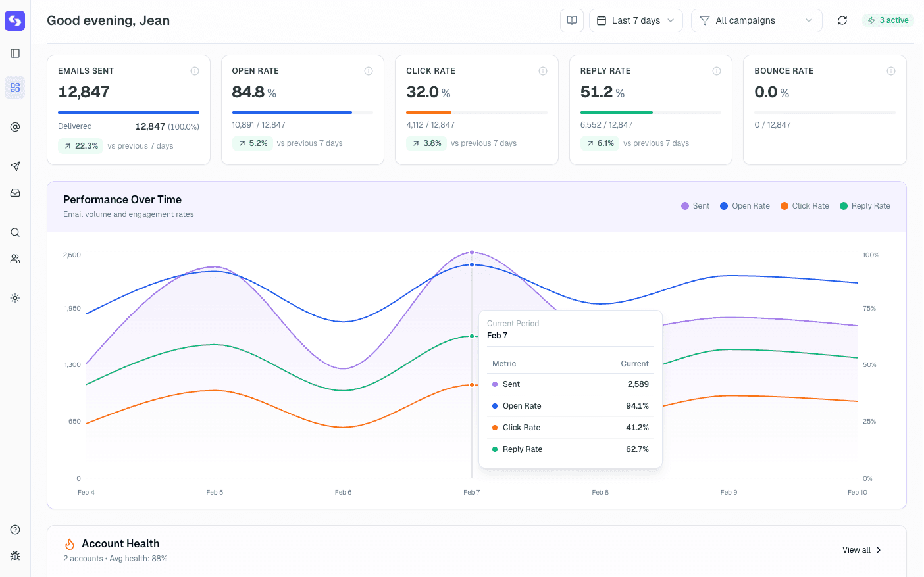Toggle the Sent series in the chart legend
The image size is (924, 577).
point(695,205)
